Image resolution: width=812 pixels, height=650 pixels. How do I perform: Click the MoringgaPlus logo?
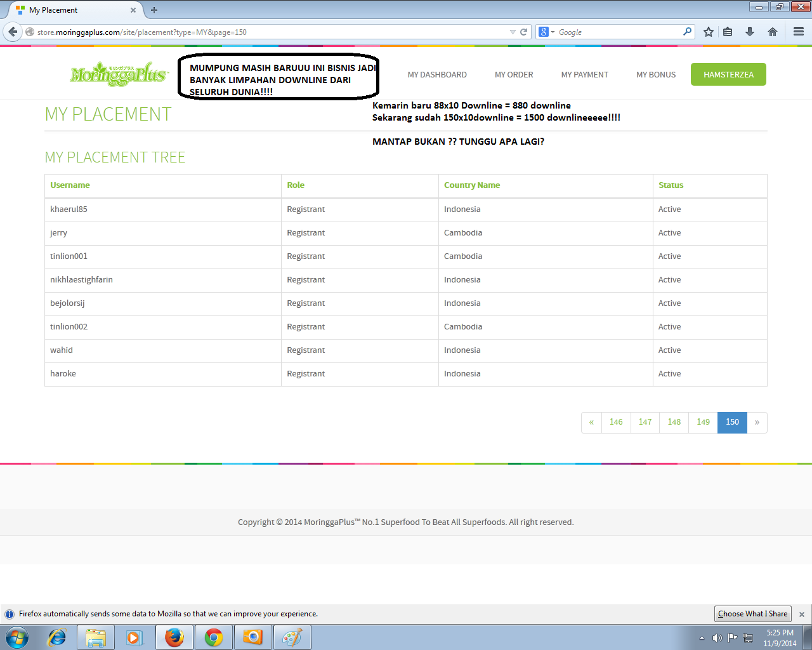(119, 74)
